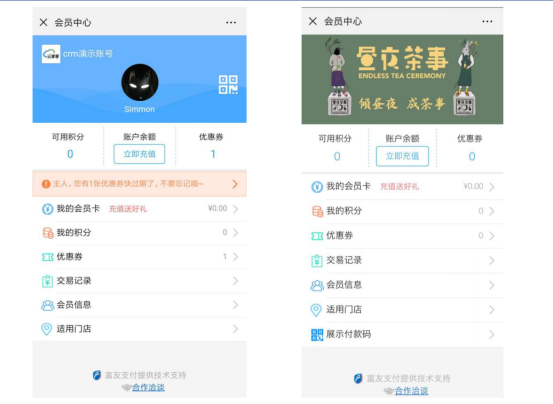This screenshot has height=404, width=553.
Task: Expand coupon expiry banner arrow
Action: [x=235, y=184]
